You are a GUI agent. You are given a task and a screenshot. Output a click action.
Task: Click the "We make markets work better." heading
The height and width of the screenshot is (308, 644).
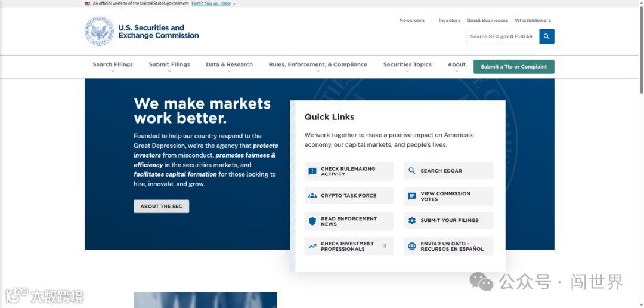(x=202, y=110)
